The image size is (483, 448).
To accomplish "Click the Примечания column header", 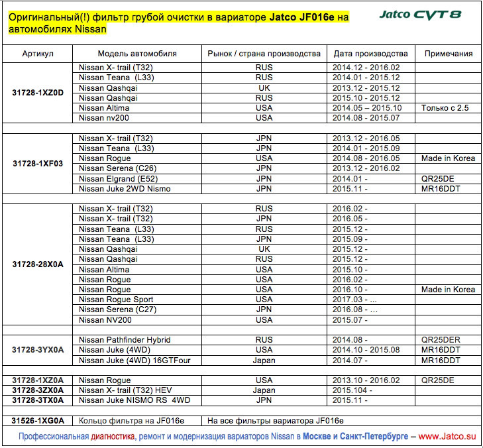I will click(x=449, y=54).
